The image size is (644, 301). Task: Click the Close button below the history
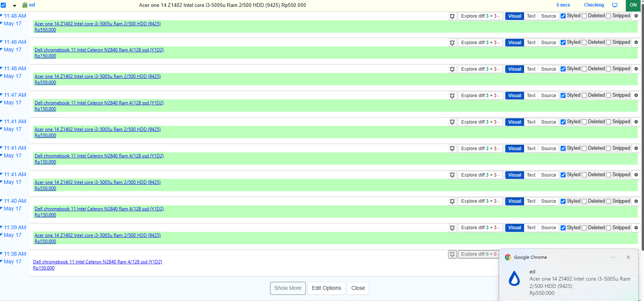click(358, 288)
